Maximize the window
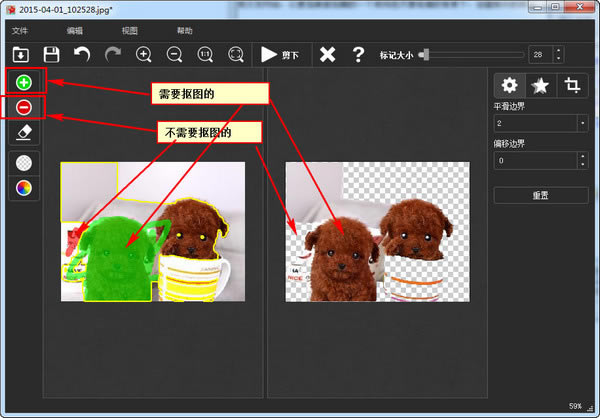The width and height of the screenshot is (600, 418). click(x=556, y=7)
